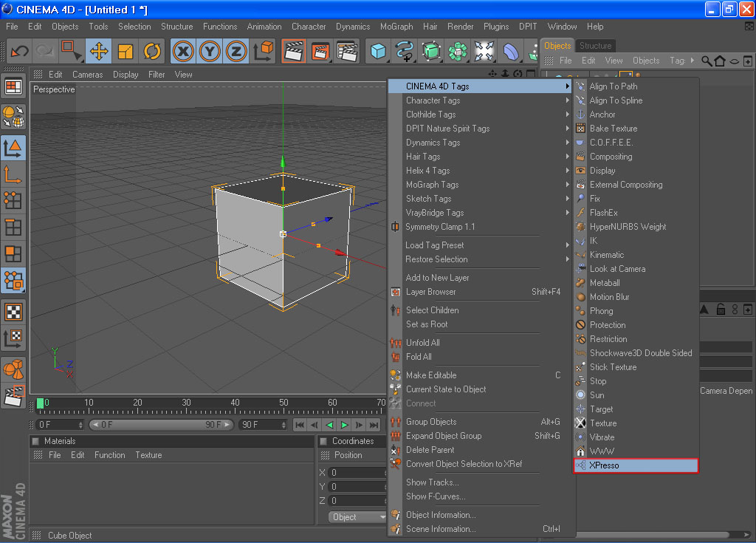Screen dimensions: 756x543
Task: Choose Group Objects from context menu
Action: coord(481,422)
